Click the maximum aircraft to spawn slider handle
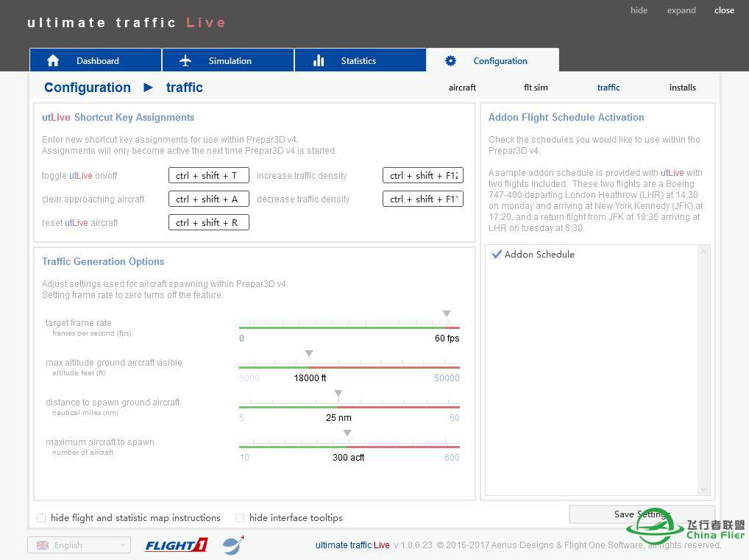This screenshot has width=749, height=560. (x=347, y=433)
